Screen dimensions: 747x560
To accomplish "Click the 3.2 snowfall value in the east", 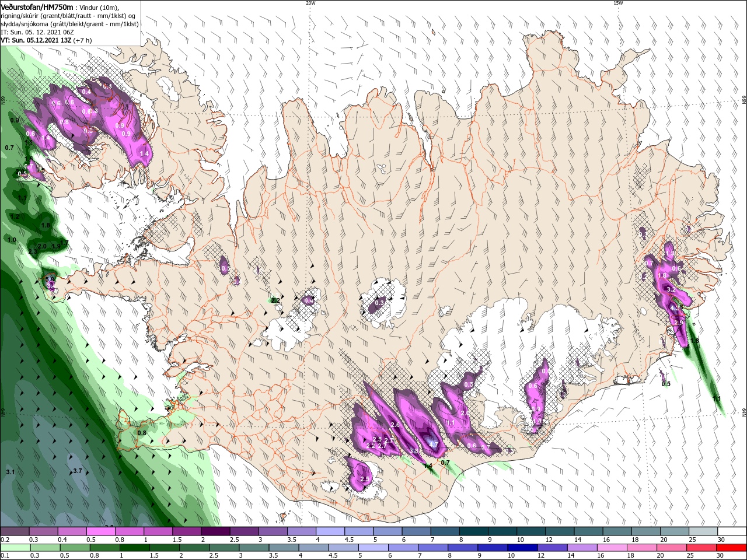I will point(671,289).
